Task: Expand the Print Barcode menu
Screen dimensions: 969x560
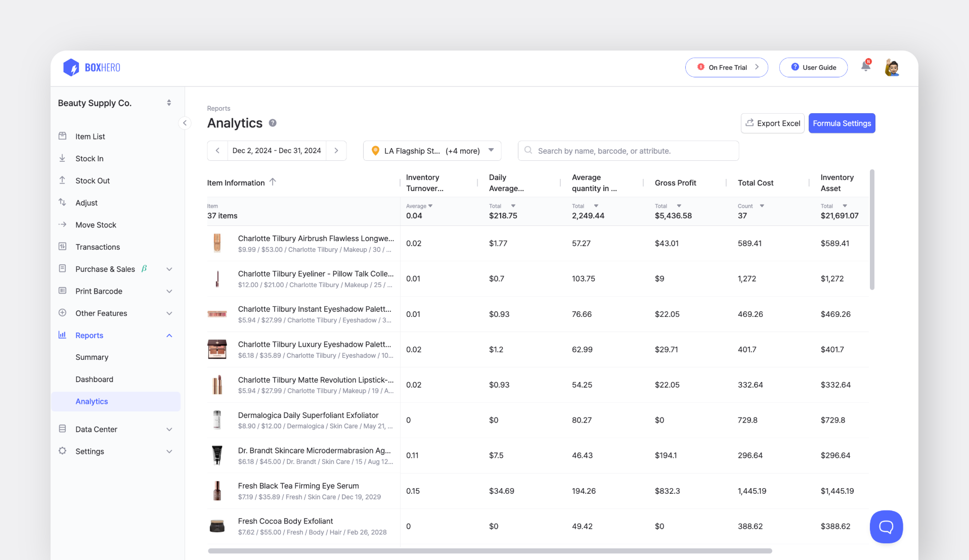Action: coord(169,291)
